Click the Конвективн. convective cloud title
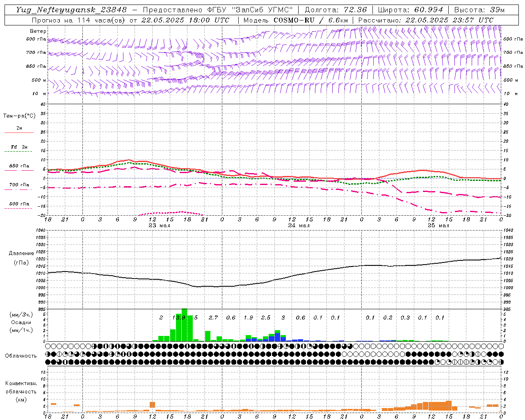This screenshot has height=420, width=525. point(21,383)
